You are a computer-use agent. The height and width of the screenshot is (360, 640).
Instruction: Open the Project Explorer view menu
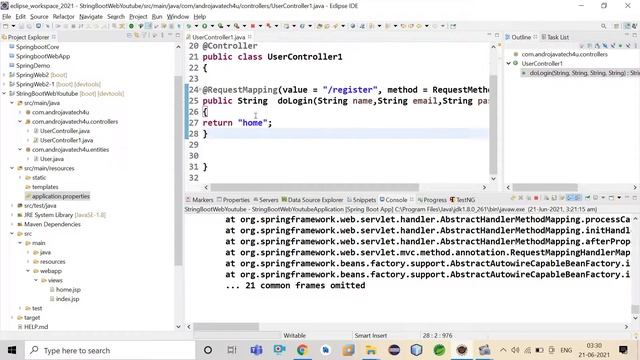162,36
